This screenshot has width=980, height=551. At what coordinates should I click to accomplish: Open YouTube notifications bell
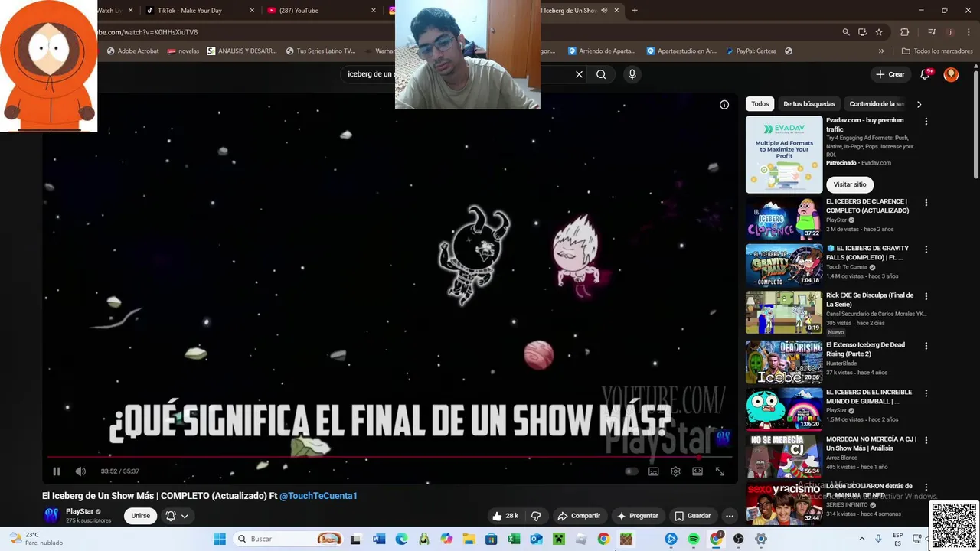[926, 74]
